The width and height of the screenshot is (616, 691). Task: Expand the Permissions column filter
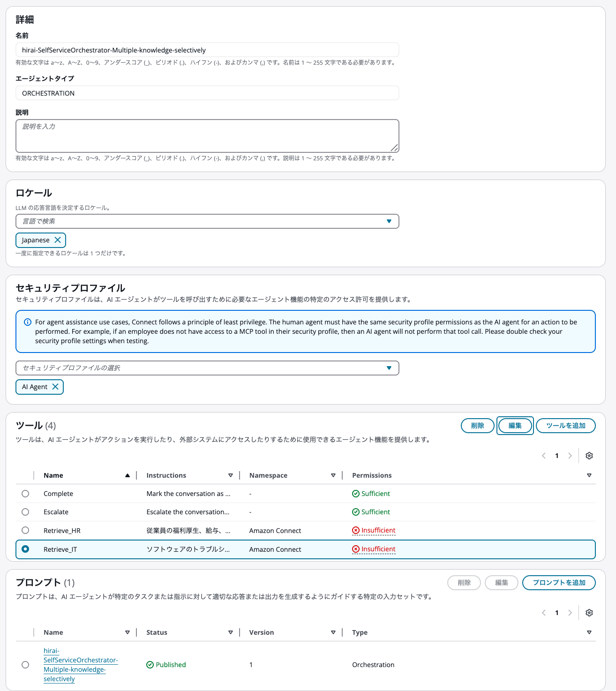click(x=589, y=475)
